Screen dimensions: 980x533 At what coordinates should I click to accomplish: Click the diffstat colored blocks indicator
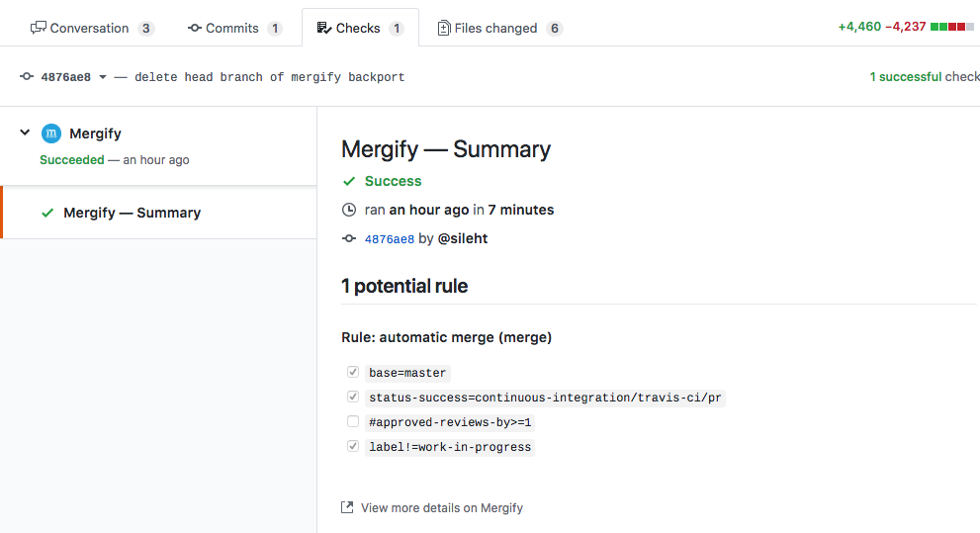[954, 27]
